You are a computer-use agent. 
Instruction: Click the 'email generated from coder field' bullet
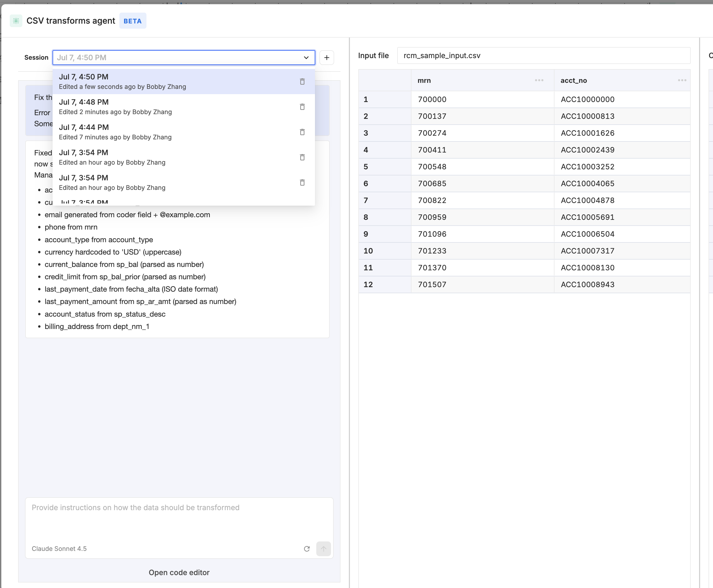127,215
